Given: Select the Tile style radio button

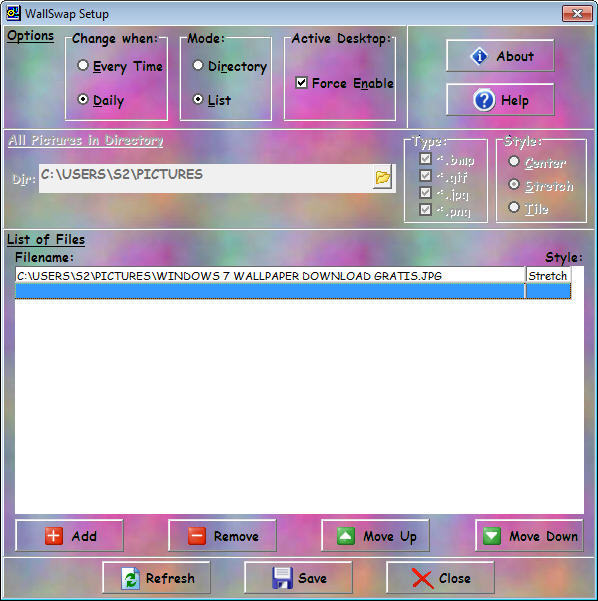Looking at the screenshot, I should click(514, 207).
